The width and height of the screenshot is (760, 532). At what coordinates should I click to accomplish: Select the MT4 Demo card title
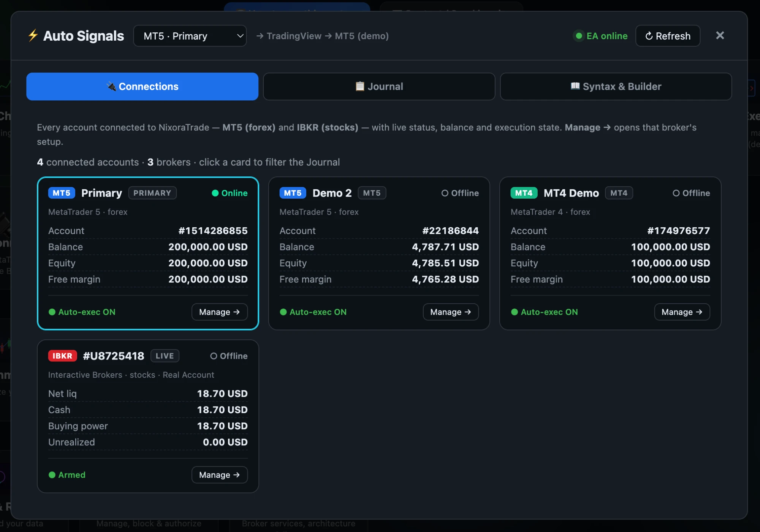click(571, 193)
